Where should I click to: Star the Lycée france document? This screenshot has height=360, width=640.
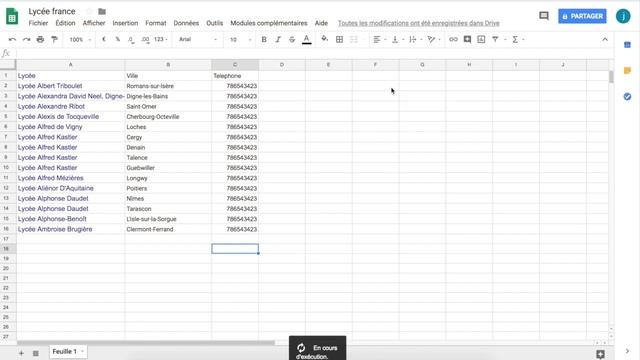pyautogui.click(x=89, y=11)
